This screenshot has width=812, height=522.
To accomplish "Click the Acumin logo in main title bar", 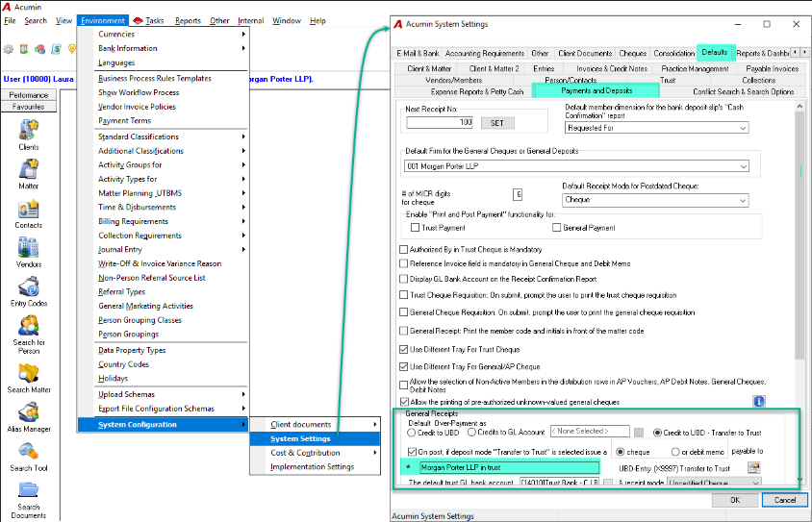I will point(6,7).
